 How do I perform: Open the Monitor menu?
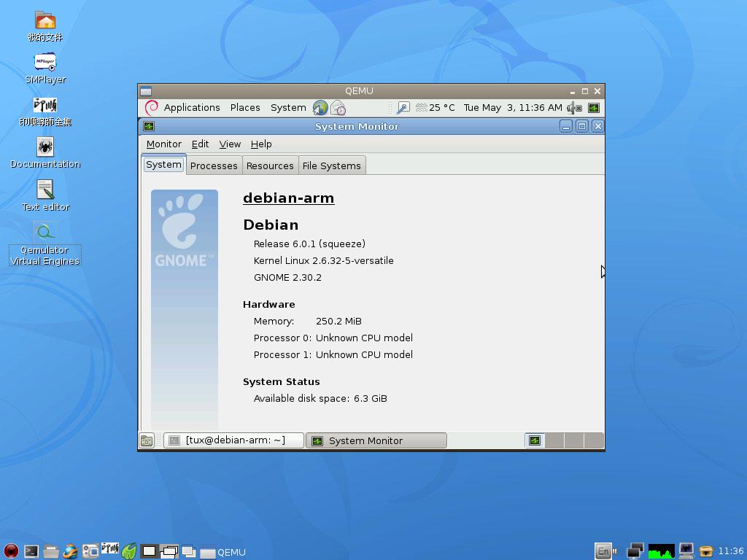click(x=164, y=144)
